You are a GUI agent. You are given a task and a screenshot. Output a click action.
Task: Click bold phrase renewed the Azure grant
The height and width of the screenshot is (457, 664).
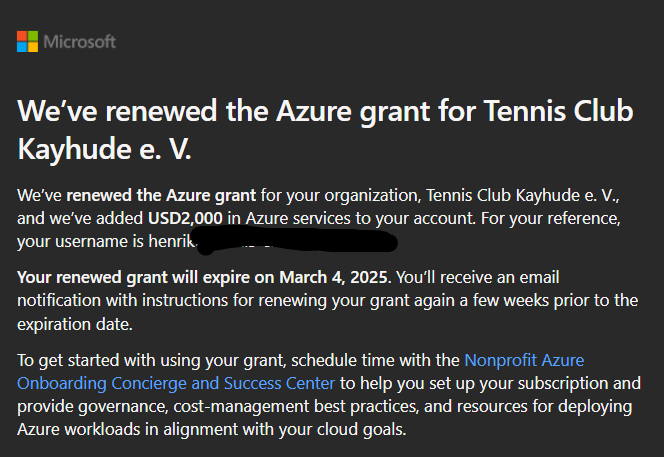pyautogui.click(x=161, y=196)
